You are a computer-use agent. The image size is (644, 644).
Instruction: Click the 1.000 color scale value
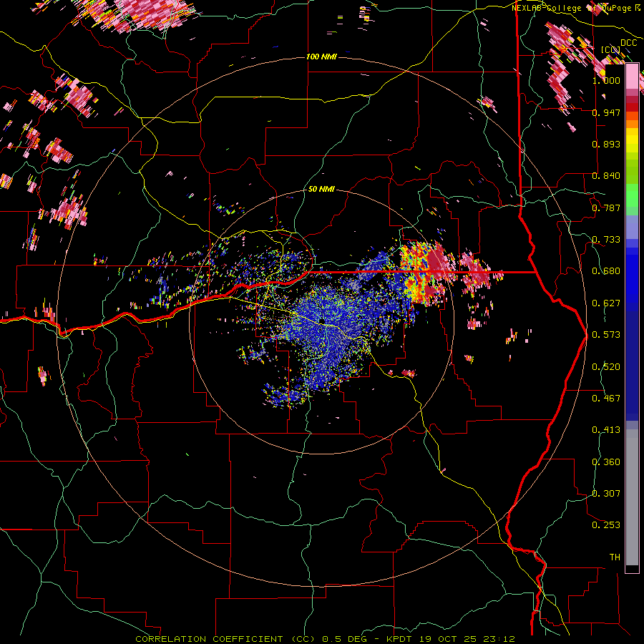(606, 80)
